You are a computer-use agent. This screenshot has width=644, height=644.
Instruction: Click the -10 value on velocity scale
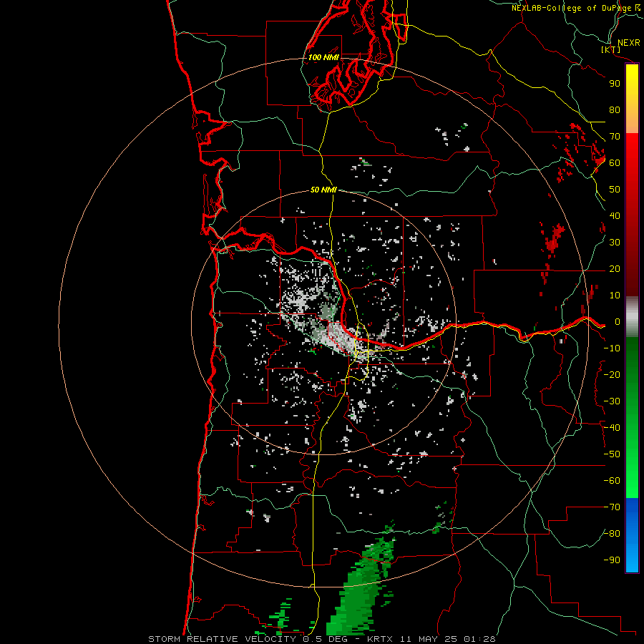point(612,348)
